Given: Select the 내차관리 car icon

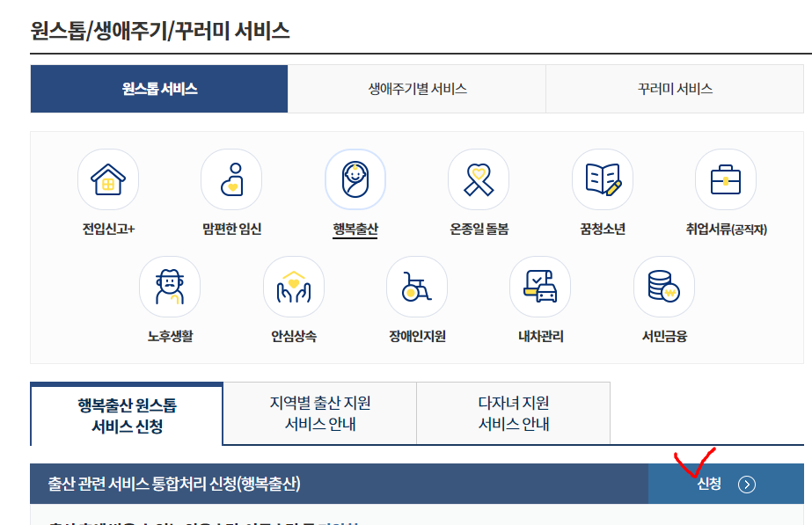Looking at the screenshot, I should pyautogui.click(x=539, y=286).
